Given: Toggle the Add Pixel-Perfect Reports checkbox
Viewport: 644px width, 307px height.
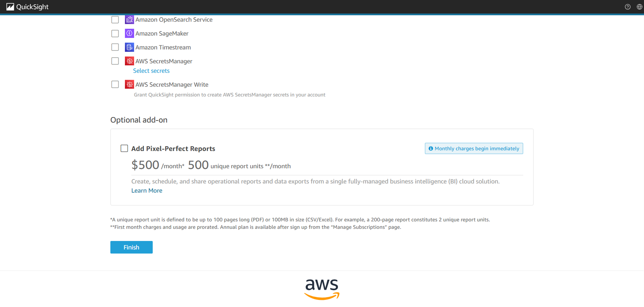Looking at the screenshot, I should (x=124, y=149).
